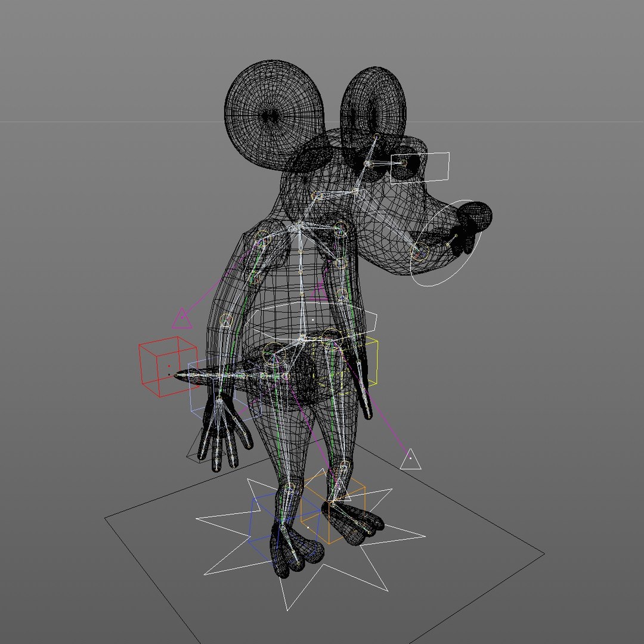Select the light blue cube controller near the hand
644x644 pixels.
click(x=225, y=389)
